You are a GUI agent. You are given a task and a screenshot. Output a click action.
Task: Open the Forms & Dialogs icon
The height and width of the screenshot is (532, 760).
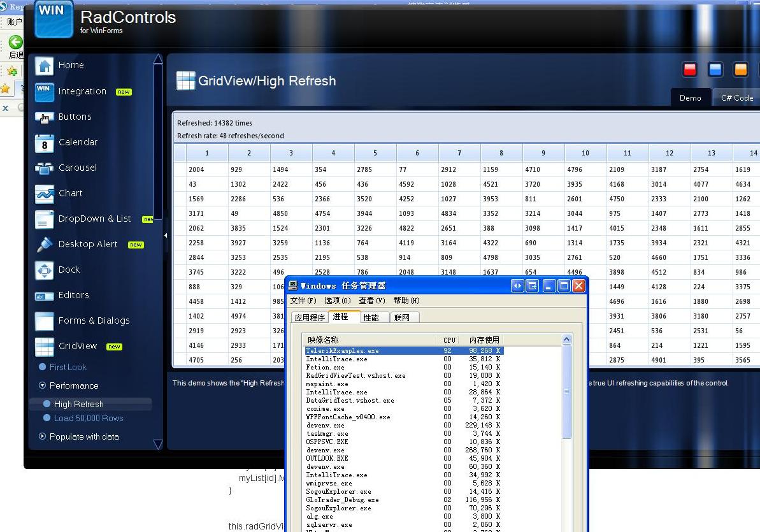point(44,321)
